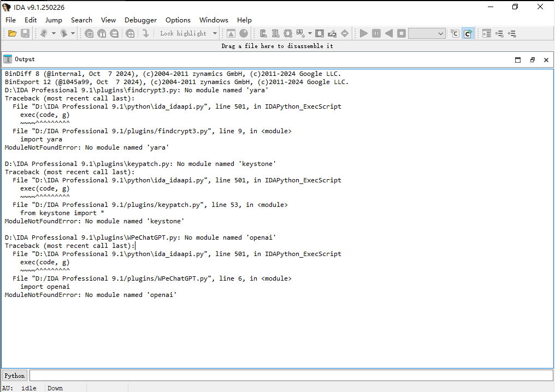Open the Lock highlight dropdown
Screen dimensions: 555x392
click(215, 33)
